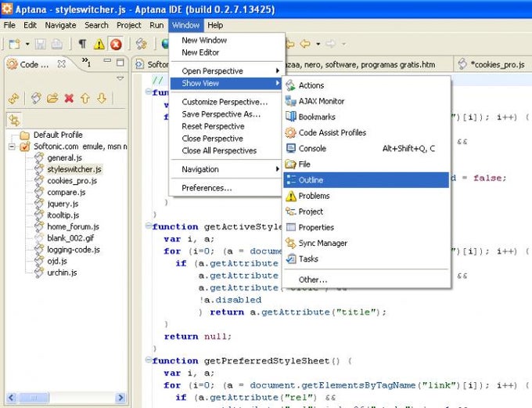532x408 pixels.
Task: Open the back navigation history dropdown
Action: coord(318,44)
